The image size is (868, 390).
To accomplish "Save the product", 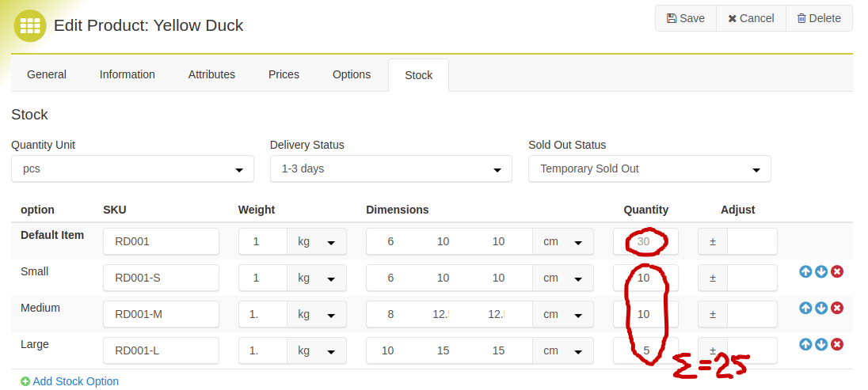I will [686, 18].
